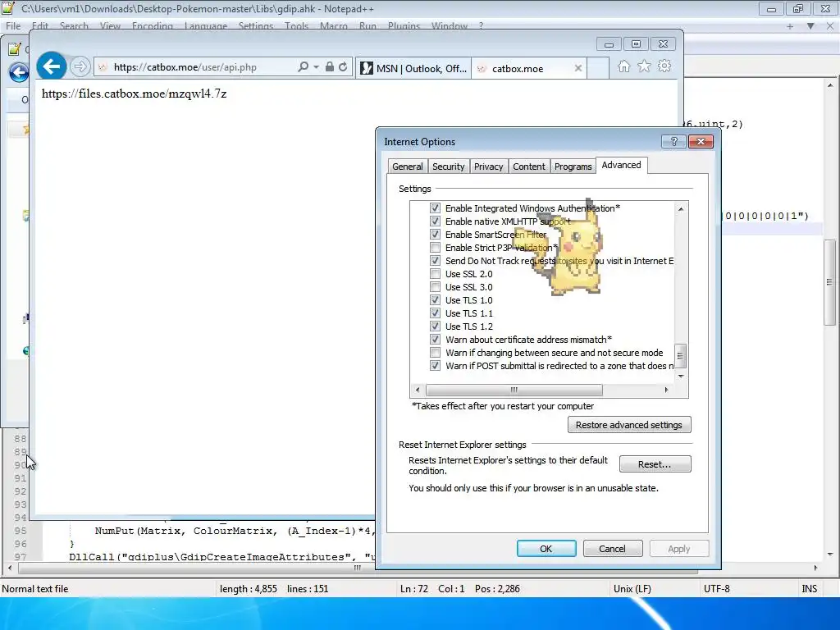Open the Notepad++ Plugins menu

click(404, 25)
